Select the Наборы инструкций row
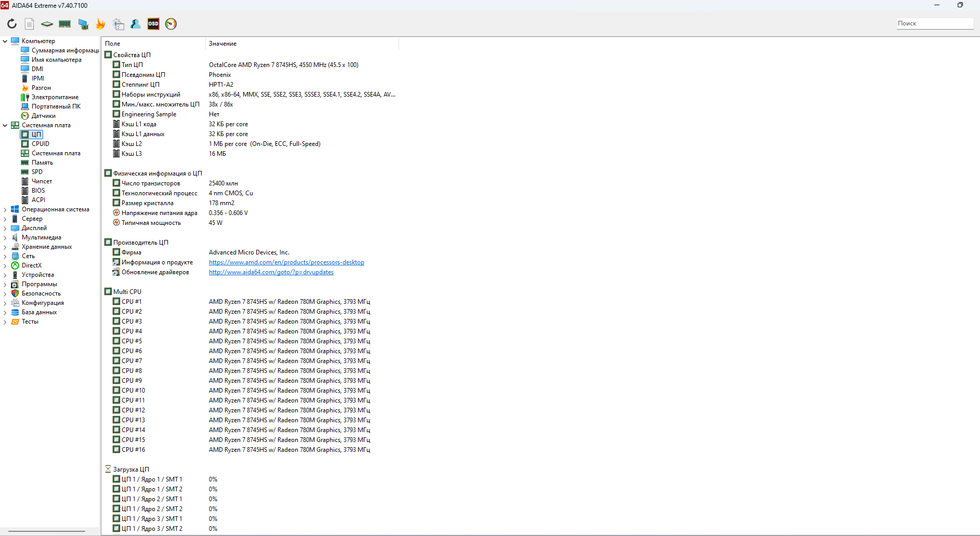The width and height of the screenshot is (980, 536). point(250,95)
